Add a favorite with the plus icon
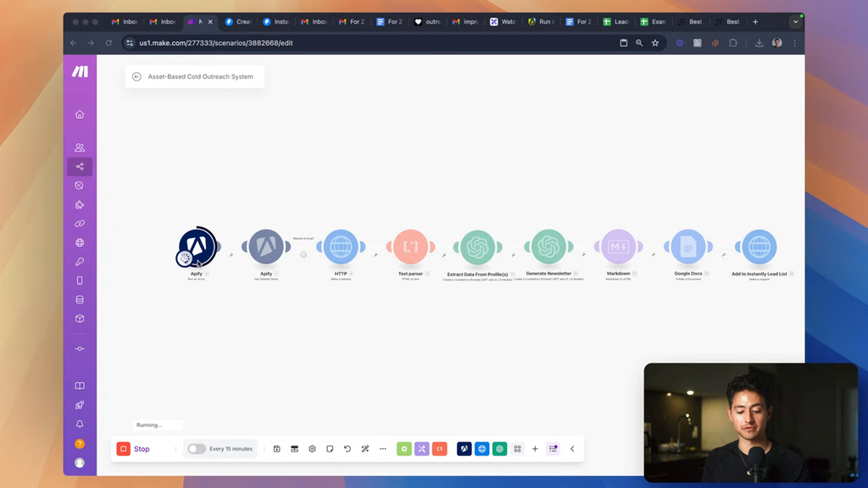The height and width of the screenshot is (488, 868). click(x=536, y=449)
